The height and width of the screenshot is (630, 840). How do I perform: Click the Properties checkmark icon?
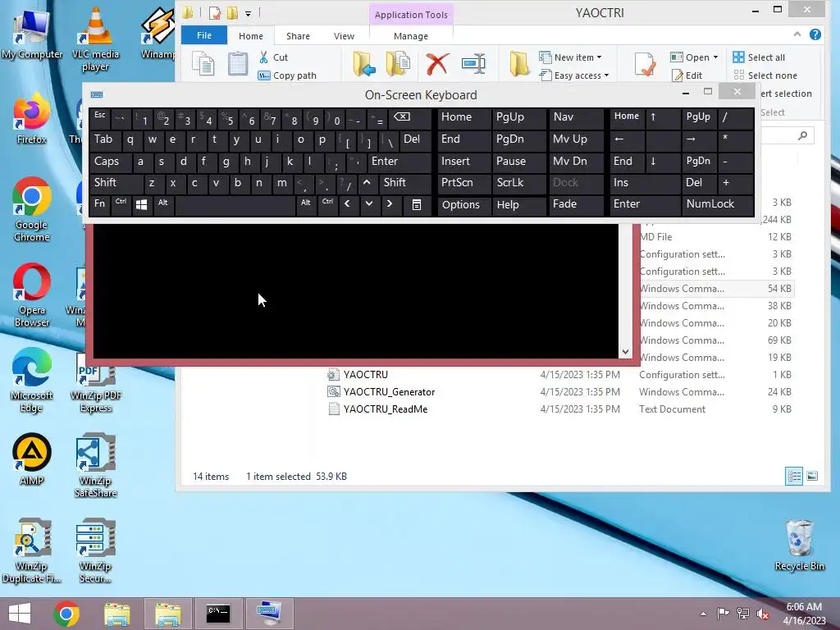click(645, 64)
